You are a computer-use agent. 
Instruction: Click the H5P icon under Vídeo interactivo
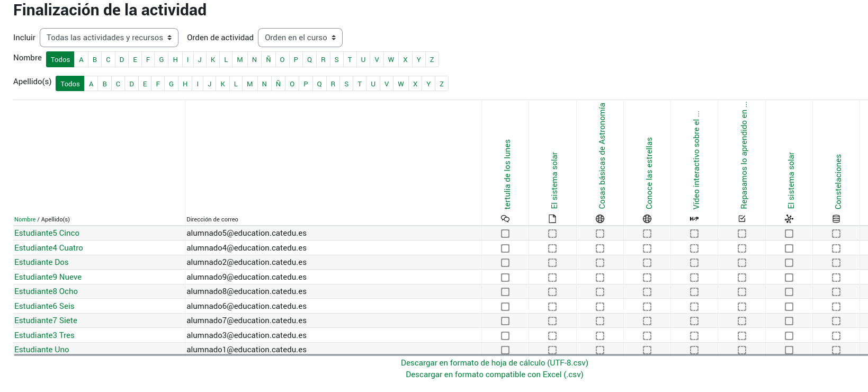(x=694, y=219)
